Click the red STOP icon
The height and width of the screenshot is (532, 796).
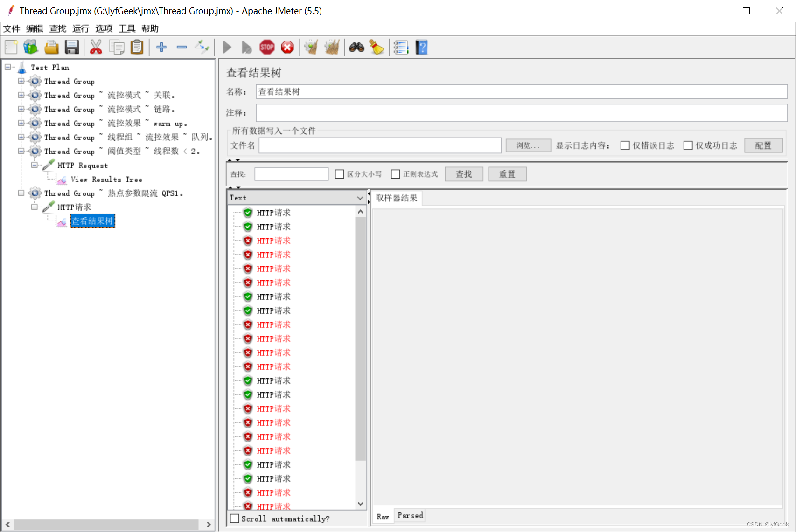point(267,47)
